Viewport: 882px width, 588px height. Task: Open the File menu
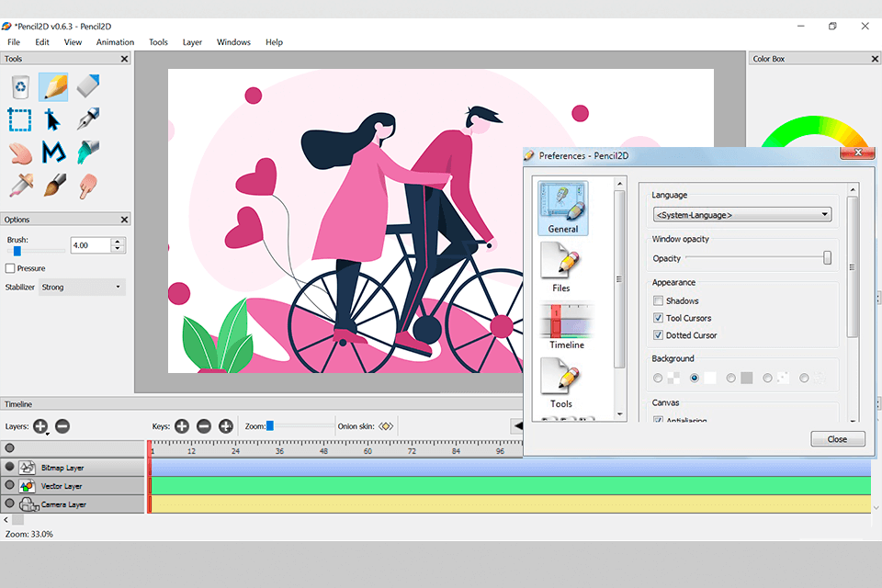[14, 42]
